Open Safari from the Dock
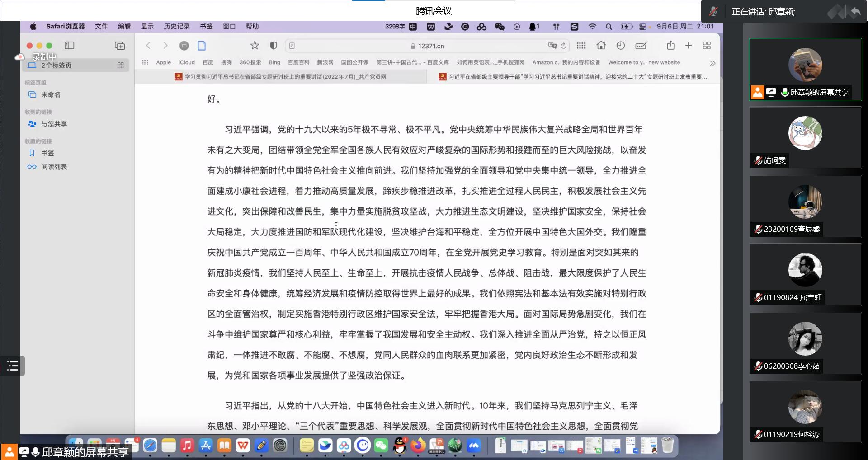The width and height of the screenshot is (868, 460). (x=150, y=446)
